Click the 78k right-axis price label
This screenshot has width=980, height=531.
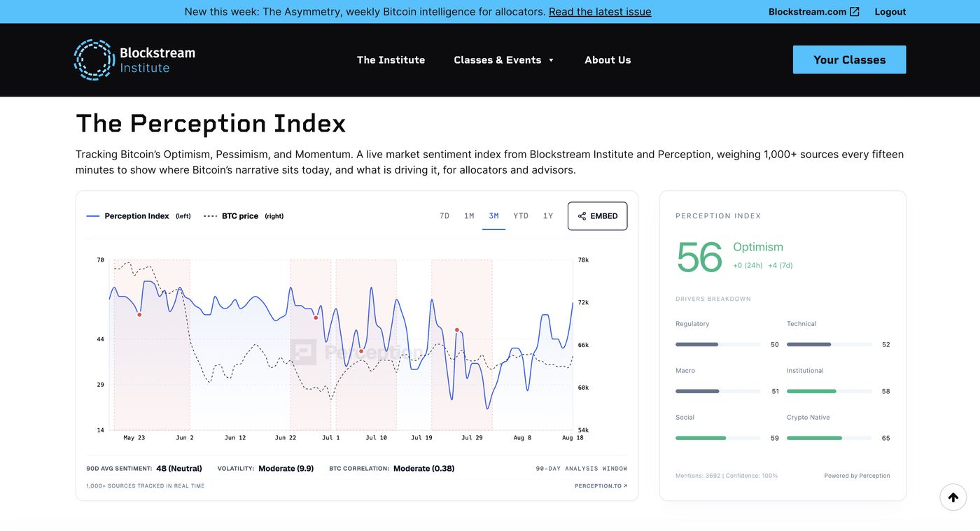pos(583,260)
